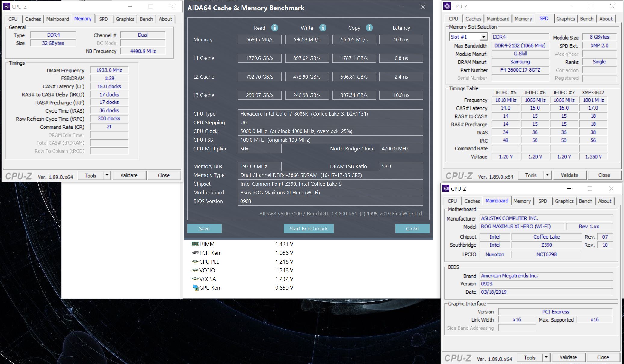Click the Save button in AIDA64
624x364 pixels.
(x=204, y=228)
